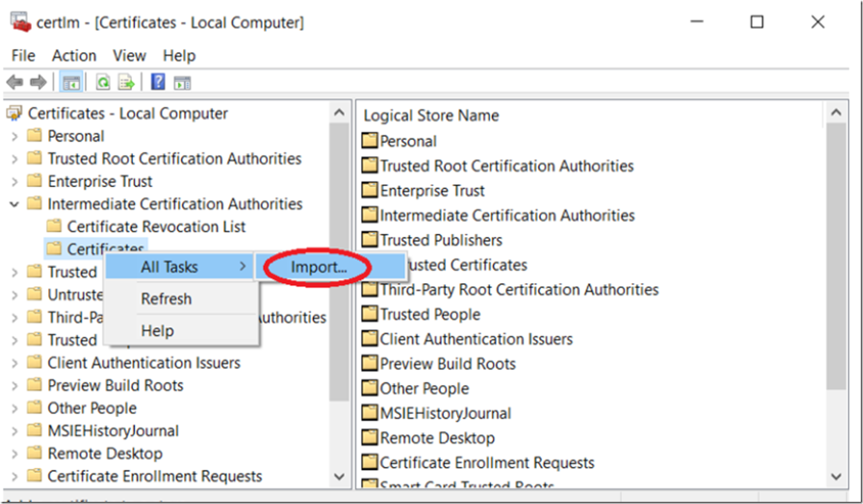Click the certlm icon in the title bar

pyautogui.click(x=21, y=22)
